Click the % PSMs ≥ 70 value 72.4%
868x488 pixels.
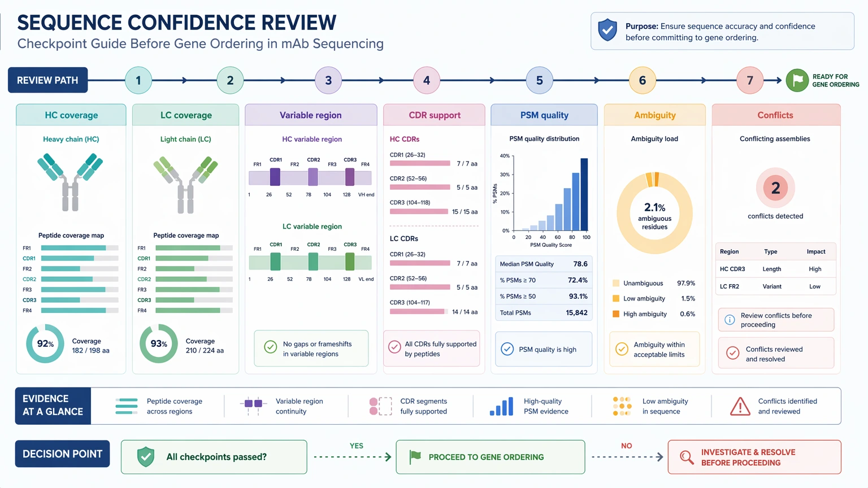[x=578, y=280]
